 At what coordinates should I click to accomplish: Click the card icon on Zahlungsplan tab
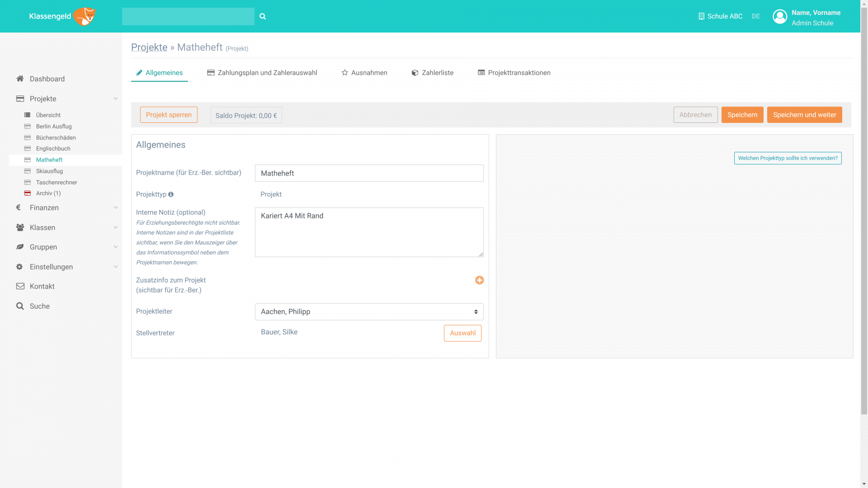point(211,73)
